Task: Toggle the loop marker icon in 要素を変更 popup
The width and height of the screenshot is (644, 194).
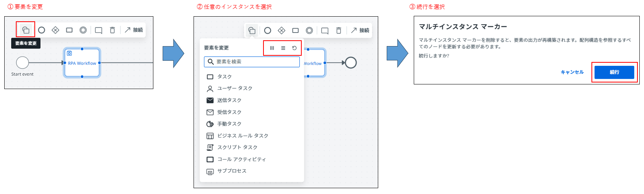Action: pos(294,48)
